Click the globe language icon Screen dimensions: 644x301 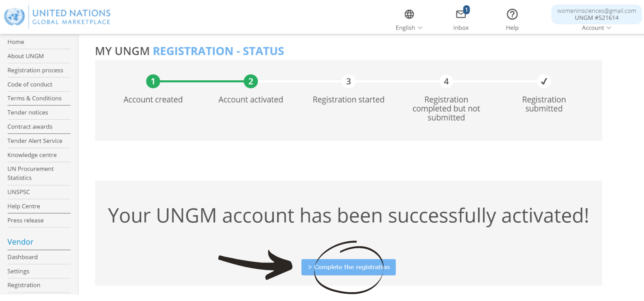[409, 14]
